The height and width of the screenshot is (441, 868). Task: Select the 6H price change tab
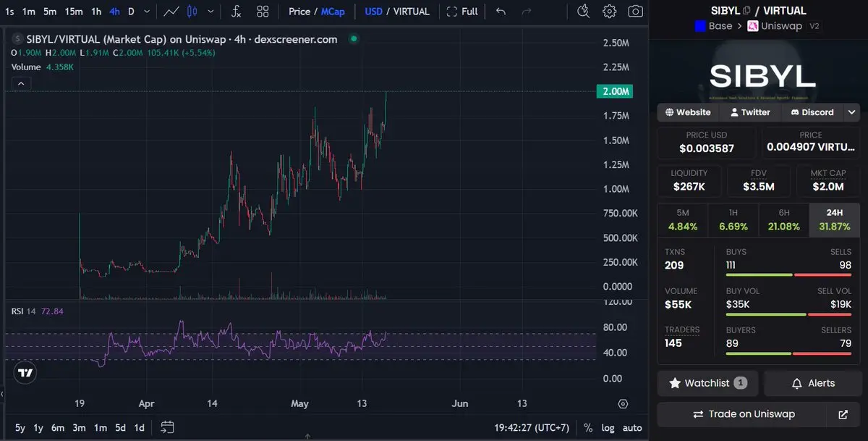pos(784,219)
